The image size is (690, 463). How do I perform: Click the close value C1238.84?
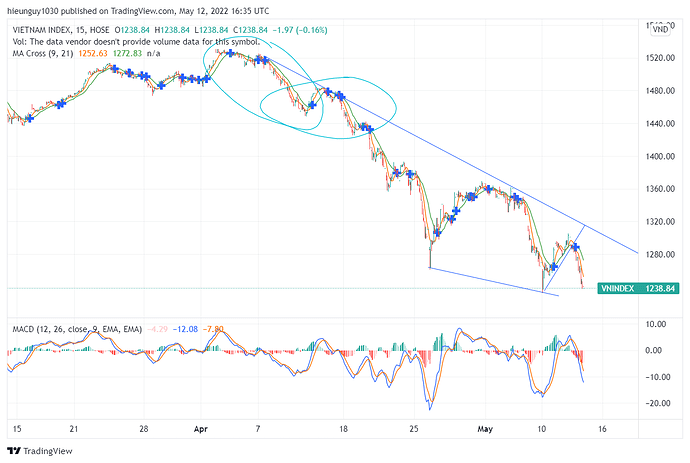click(250, 30)
